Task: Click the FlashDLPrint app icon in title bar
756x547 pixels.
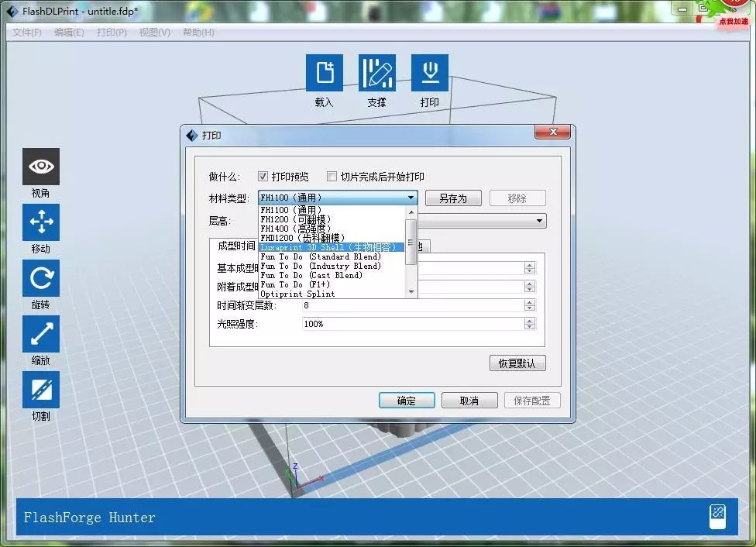Action: 12,11
